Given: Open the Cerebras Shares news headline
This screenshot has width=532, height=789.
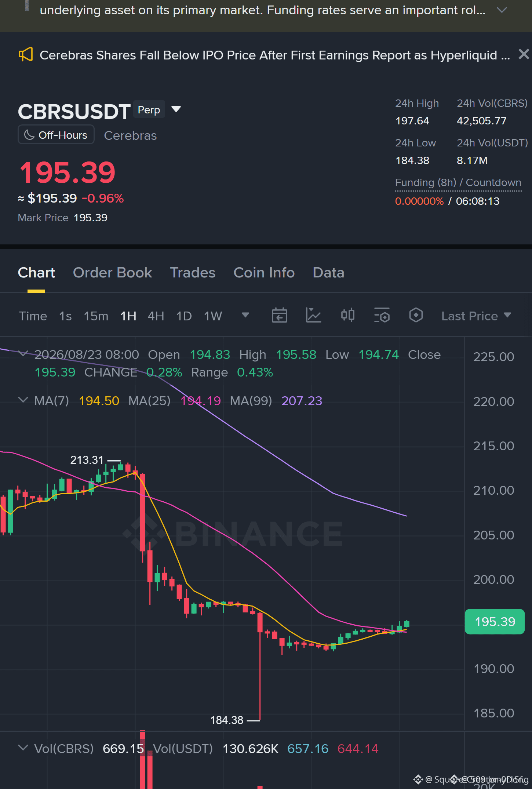Looking at the screenshot, I should click(x=275, y=55).
